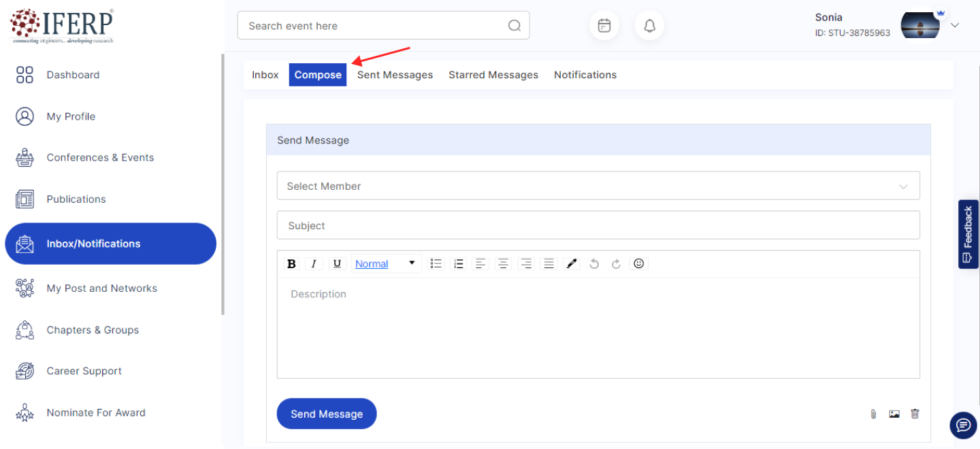Click the notification bell icon
This screenshot has width=980, height=449.
point(649,26)
